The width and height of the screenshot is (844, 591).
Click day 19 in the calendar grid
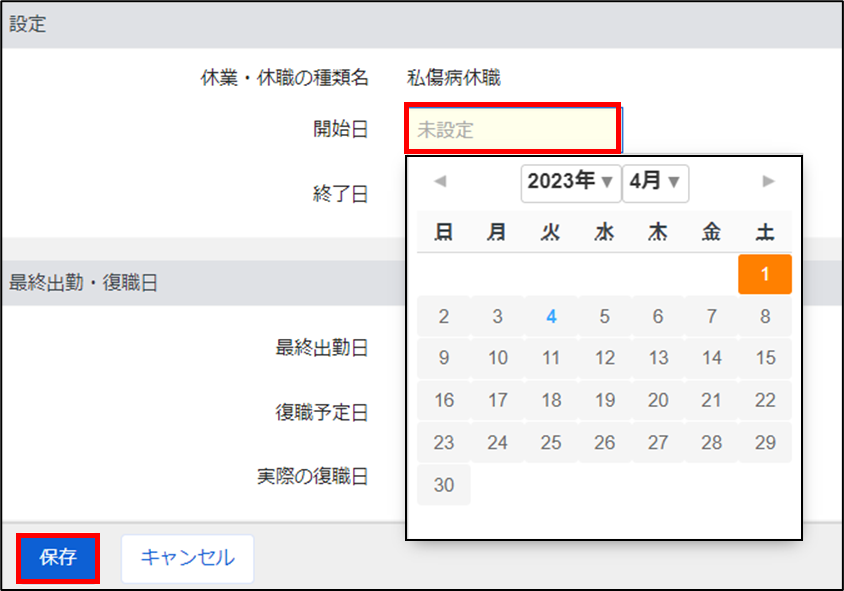604,400
